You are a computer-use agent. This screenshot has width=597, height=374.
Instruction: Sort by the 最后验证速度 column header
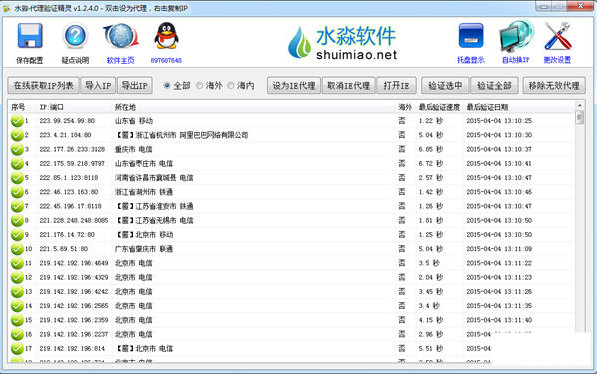point(439,107)
